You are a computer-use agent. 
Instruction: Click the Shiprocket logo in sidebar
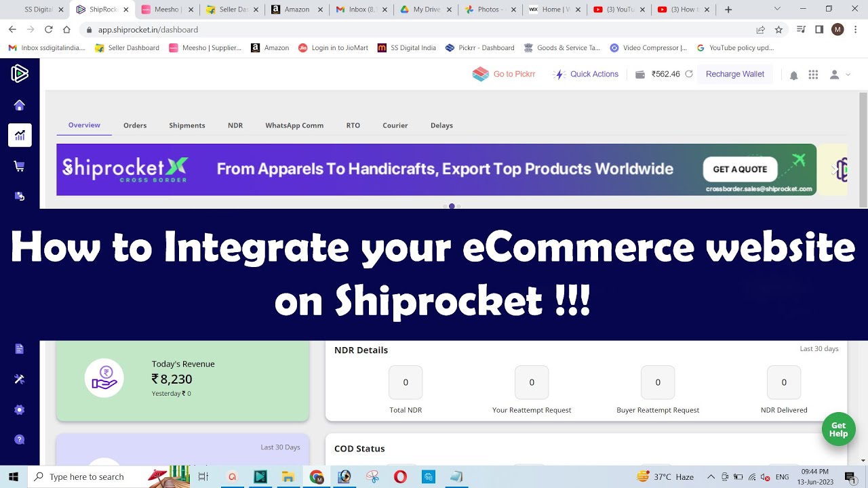pos(20,74)
